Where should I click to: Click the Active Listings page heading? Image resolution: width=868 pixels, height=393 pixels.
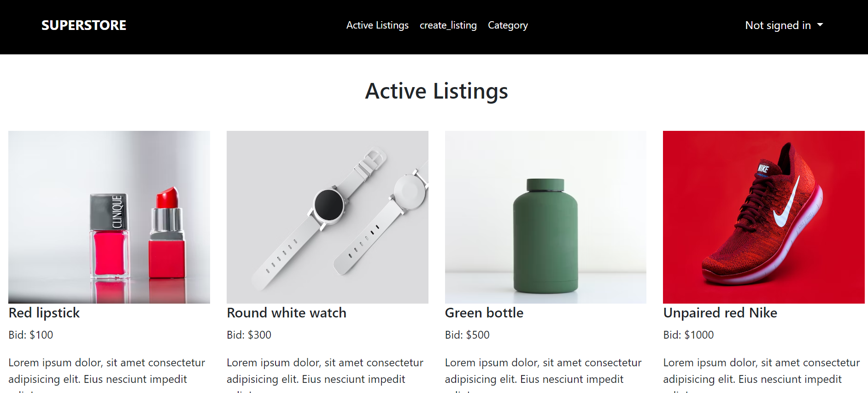click(436, 91)
